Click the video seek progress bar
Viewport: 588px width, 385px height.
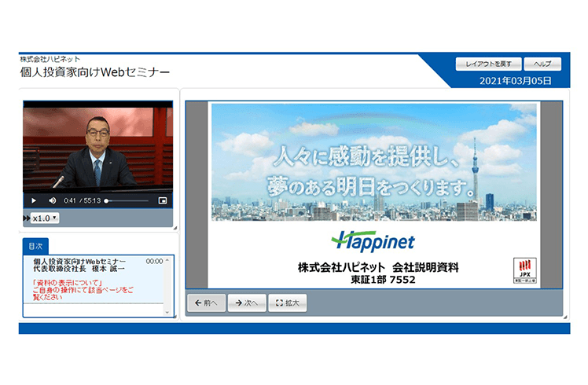127,201
